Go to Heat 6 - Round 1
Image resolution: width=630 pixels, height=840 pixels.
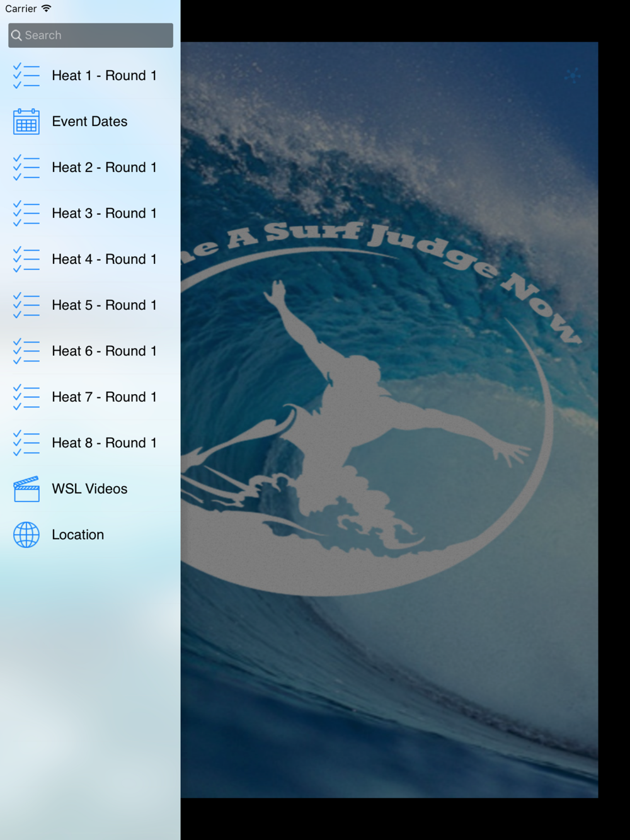(90, 351)
